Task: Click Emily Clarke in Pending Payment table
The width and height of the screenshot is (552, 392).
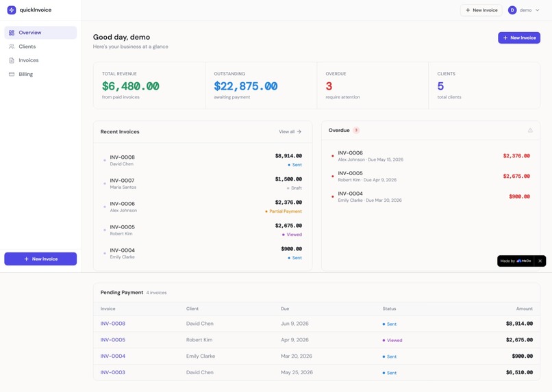Action: 201,356
